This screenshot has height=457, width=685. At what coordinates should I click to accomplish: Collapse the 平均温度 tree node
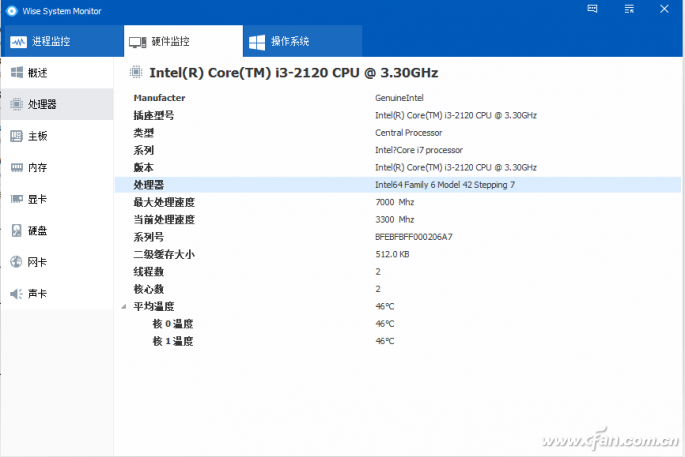tap(124, 307)
